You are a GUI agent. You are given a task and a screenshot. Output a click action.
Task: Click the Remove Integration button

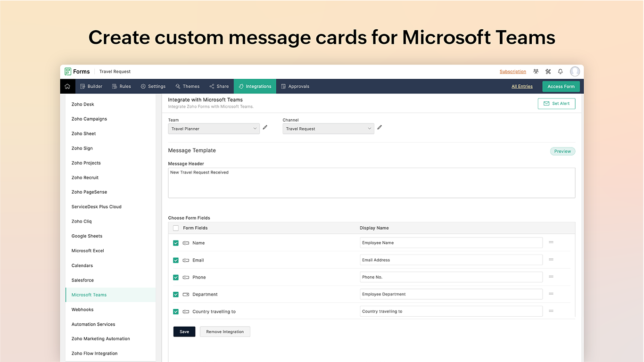(x=225, y=331)
